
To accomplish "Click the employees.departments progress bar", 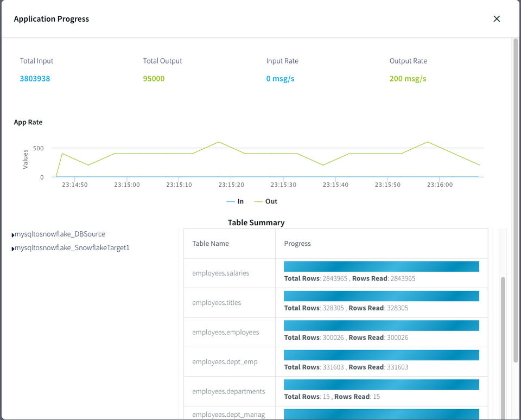I will (x=382, y=384).
